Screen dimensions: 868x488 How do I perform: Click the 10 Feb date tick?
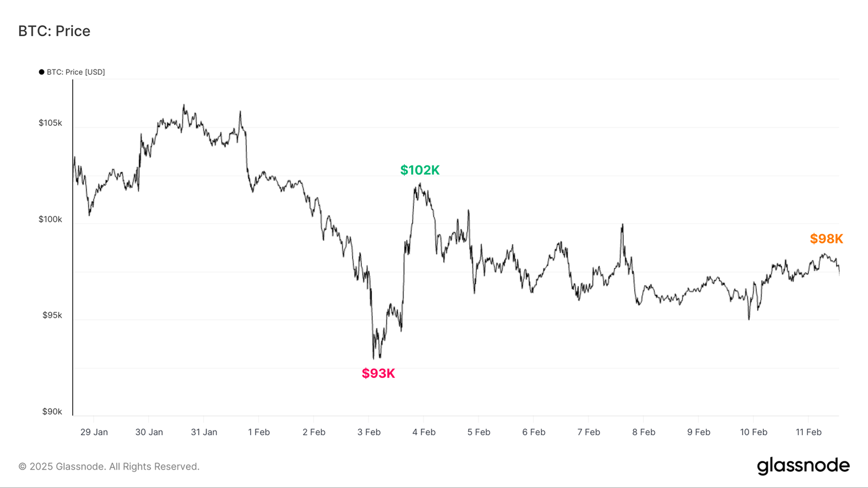(x=754, y=432)
